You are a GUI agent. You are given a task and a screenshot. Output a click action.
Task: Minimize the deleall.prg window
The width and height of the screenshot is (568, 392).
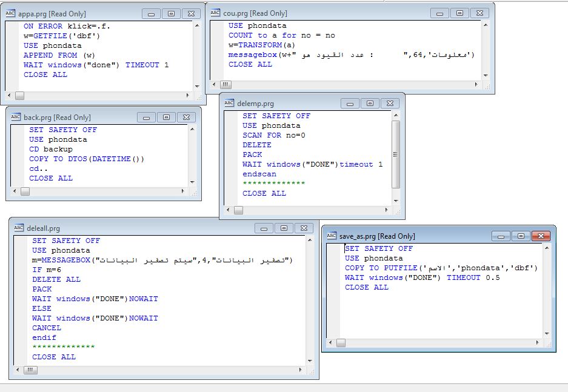click(264, 228)
